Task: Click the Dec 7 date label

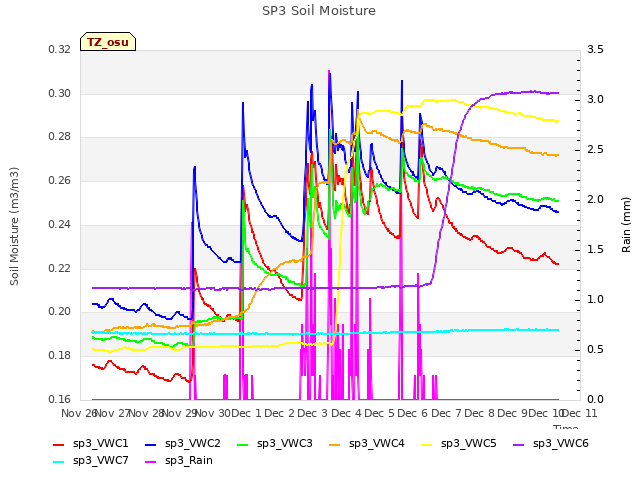Action: click(446, 413)
